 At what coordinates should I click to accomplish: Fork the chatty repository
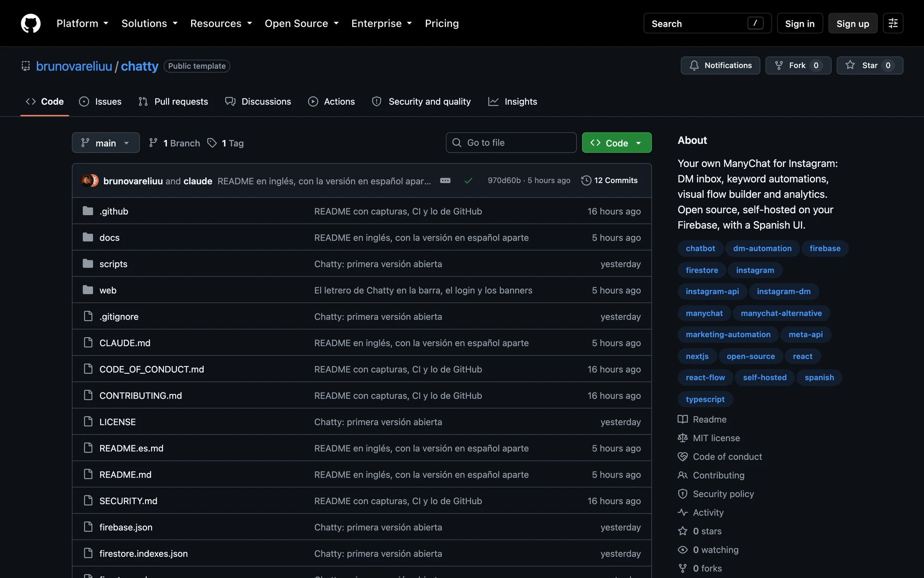click(798, 65)
